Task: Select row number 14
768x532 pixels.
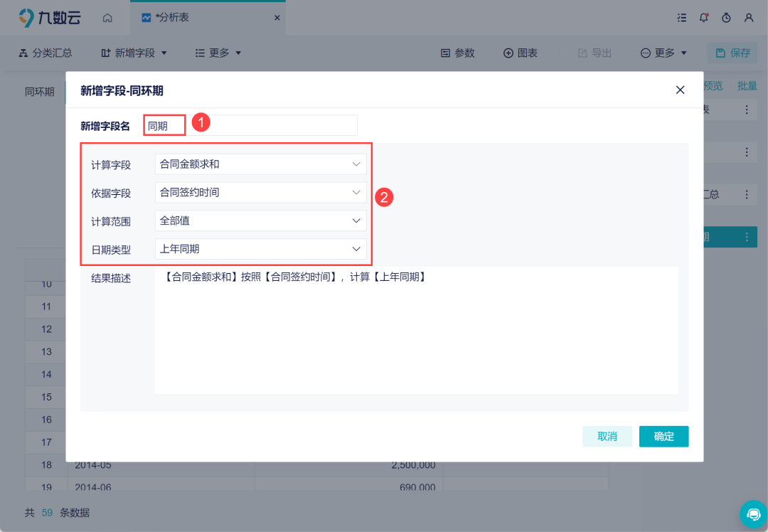Action: (x=46, y=374)
